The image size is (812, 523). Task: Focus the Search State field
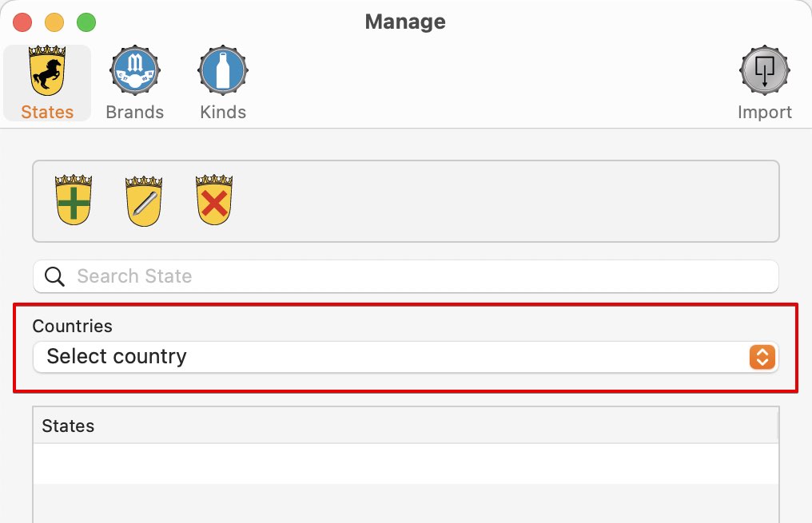406,276
